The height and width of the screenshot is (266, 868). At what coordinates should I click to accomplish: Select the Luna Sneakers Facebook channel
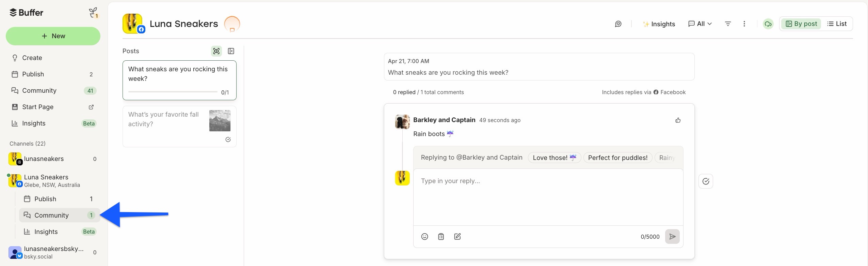53,181
